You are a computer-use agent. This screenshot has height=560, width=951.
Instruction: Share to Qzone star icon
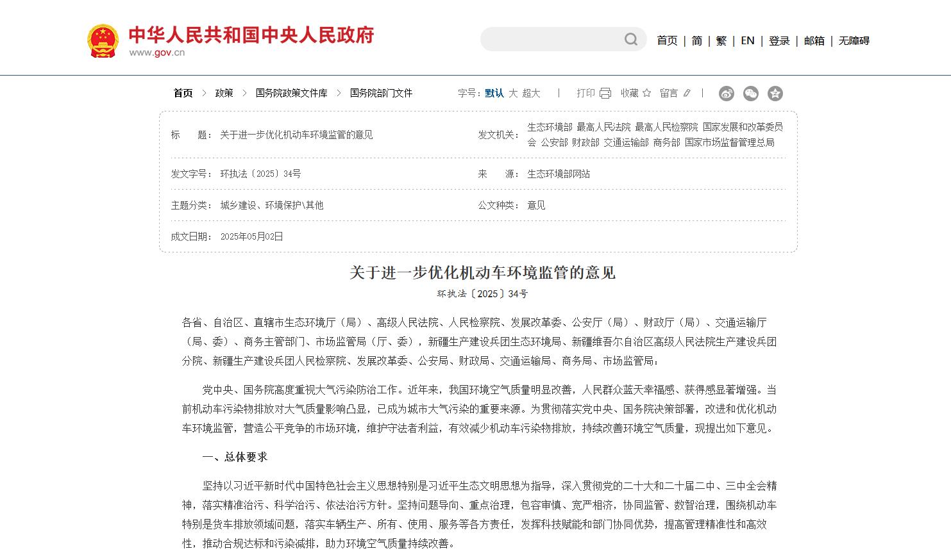pos(775,94)
